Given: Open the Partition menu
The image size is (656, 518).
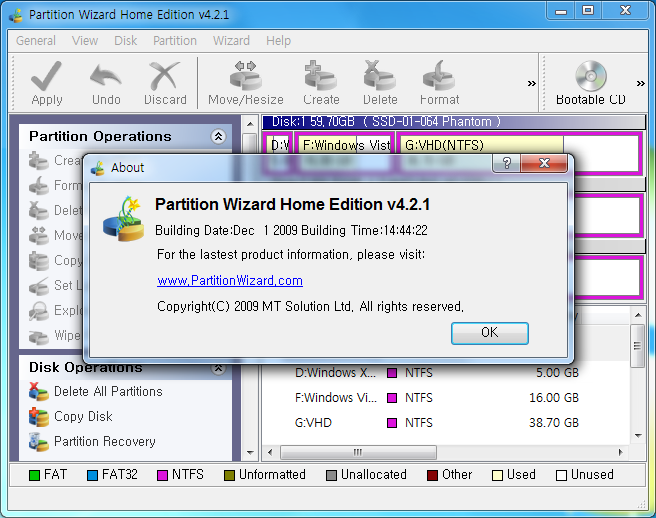Looking at the screenshot, I should click(x=174, y=41).
